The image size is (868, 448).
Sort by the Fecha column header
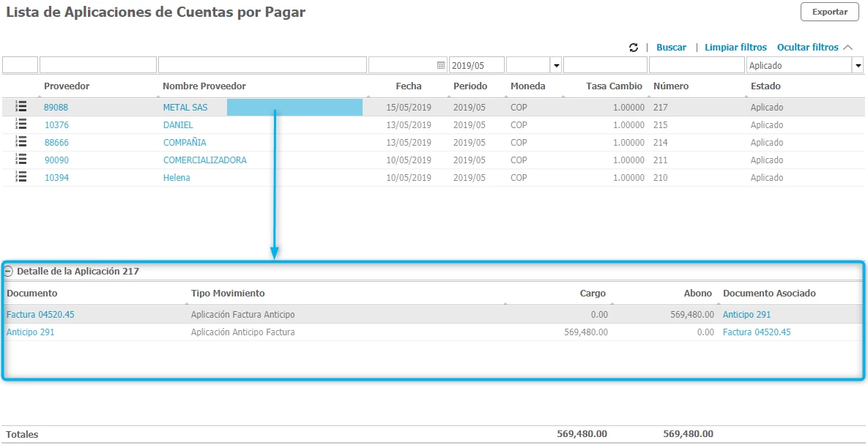coord(408,86)
